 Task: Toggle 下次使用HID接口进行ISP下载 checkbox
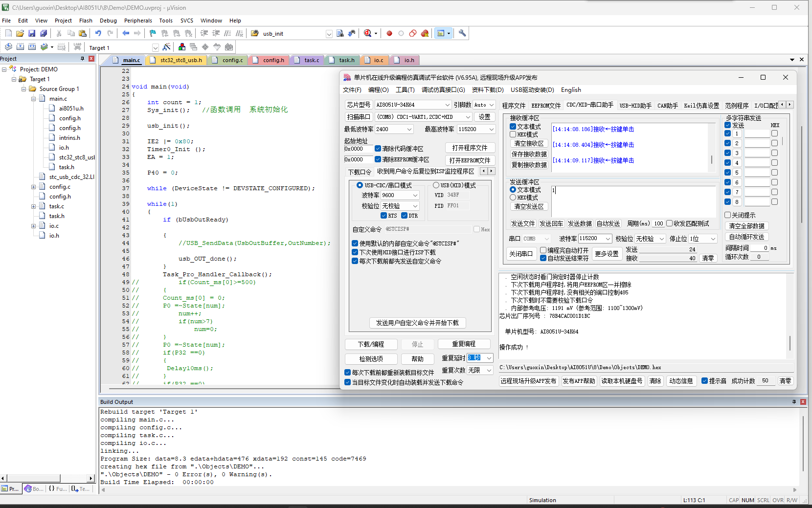pos(355,252)
